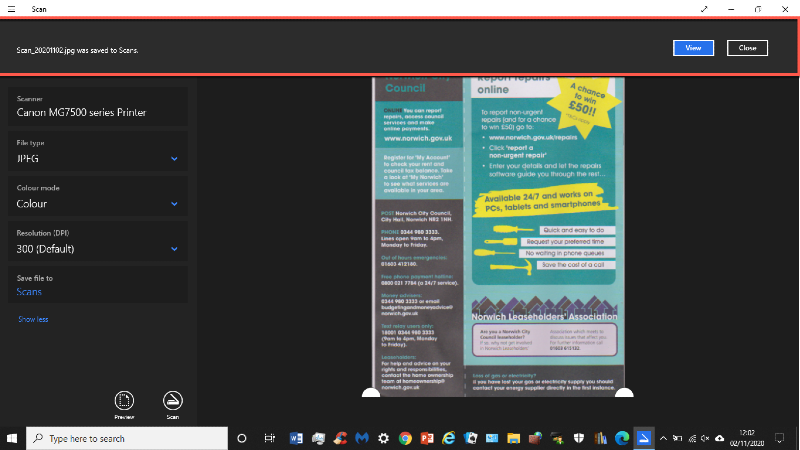Click the network Wi-Fi tray icon
Image resolution: width=800 pixels, height=450 pixels.
tap(692, 438)
